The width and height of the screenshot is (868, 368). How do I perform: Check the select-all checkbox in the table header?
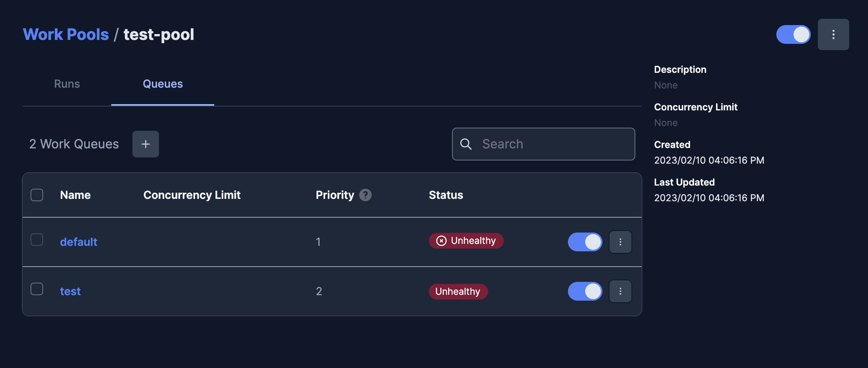tap(37, 195)
